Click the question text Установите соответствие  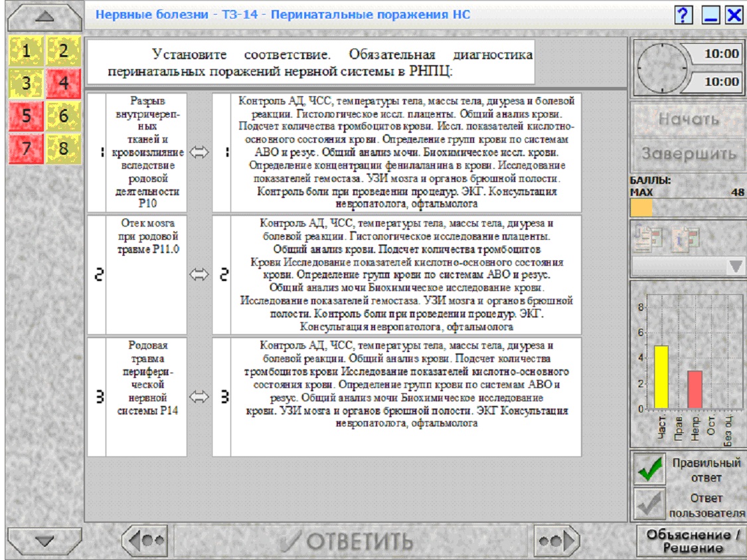click(x=311, y=62)
